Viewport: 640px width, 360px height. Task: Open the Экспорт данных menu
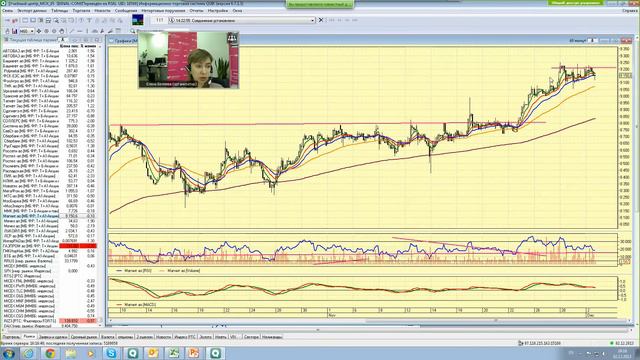click(x=32, y=11)
